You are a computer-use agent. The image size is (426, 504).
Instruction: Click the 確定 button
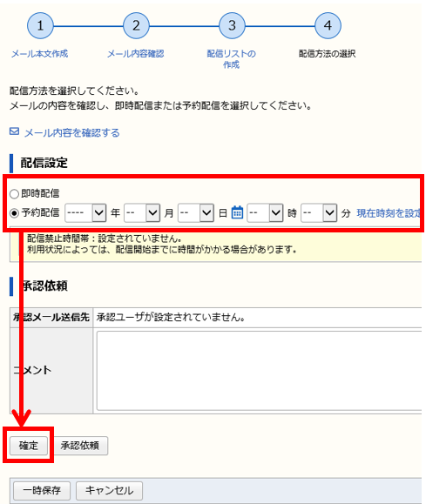(29, 446)
